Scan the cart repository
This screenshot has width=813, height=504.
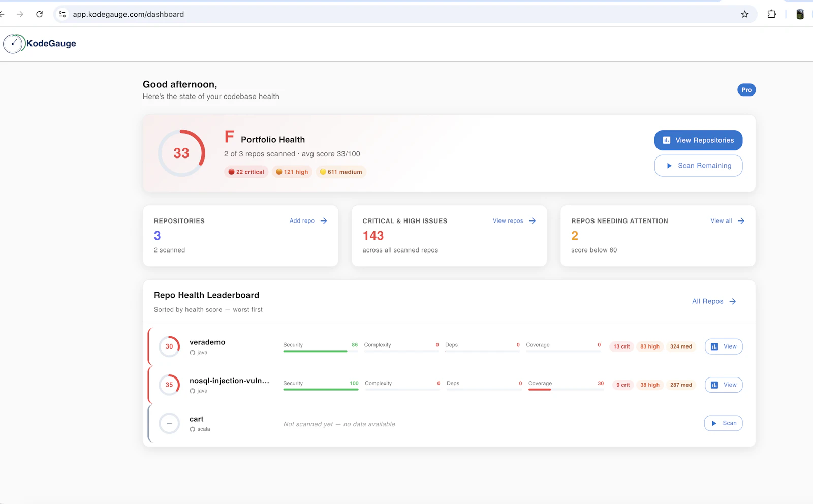724,423
